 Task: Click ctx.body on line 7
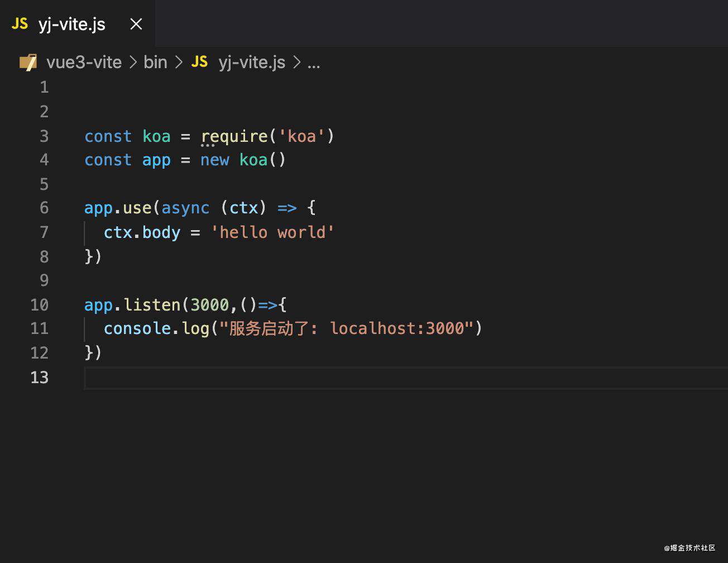[x=142, y=232]
